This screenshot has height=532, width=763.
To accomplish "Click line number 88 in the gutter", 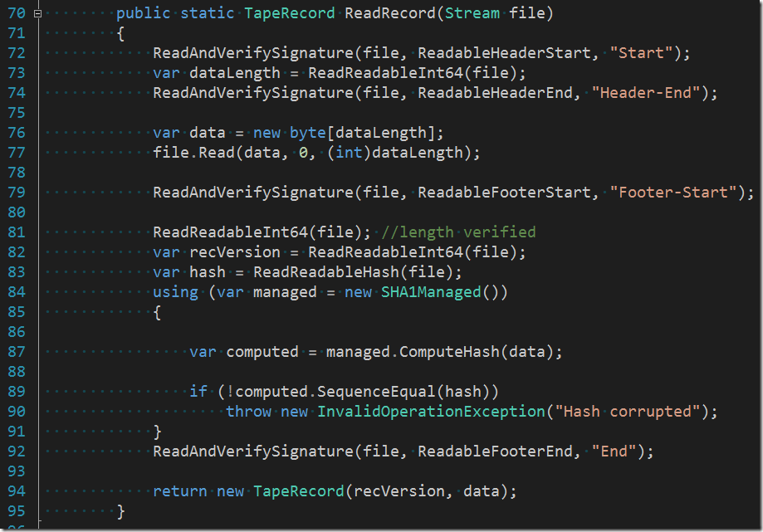I will coord(17,372).
